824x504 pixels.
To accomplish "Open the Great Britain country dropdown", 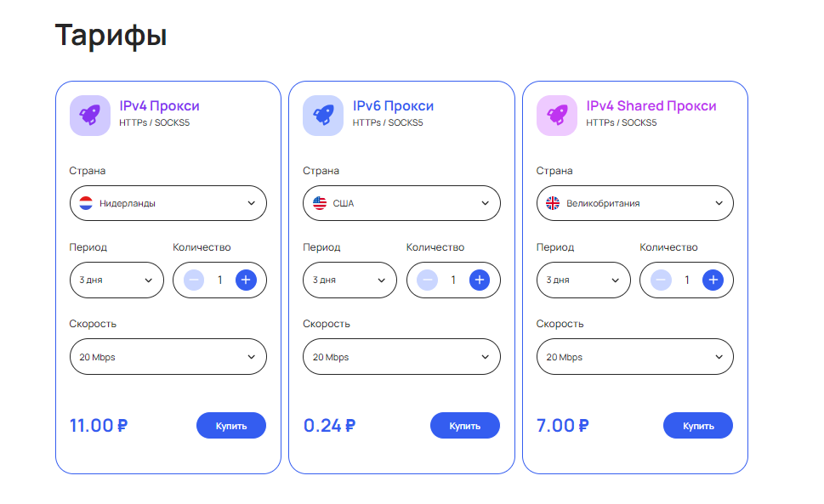I will click(x=634, y=203).
